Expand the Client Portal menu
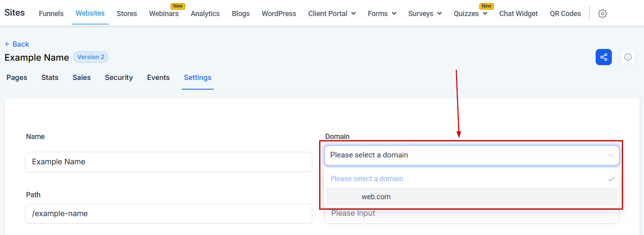The height and width of the screenshot is (235, 644). 332,14
